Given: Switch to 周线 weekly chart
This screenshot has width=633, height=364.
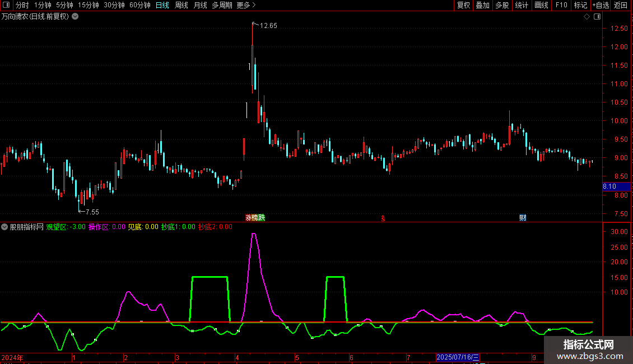Looking at the screenshot, I should pos(181,5).
